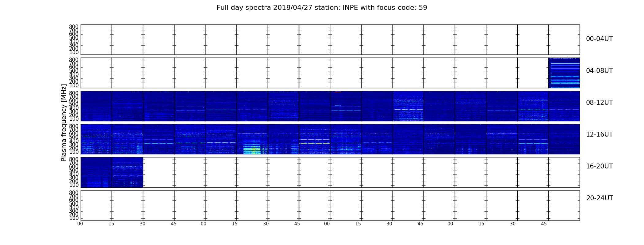
Task: Click the "500" tick of the 08-12UT row
Action: click(74, 104)
